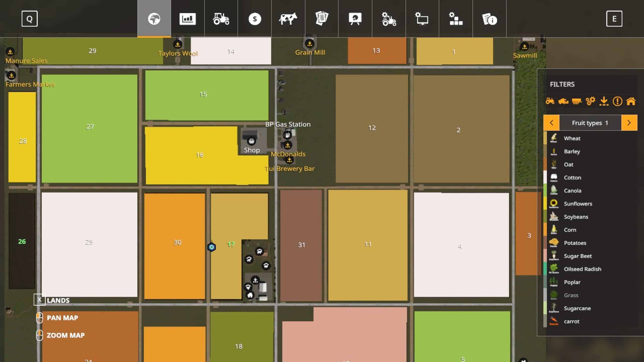Viewport: 644px width, 362px height.
Task: Toggle vehicles tractor filter icon
Action: [x=550, y=101]
